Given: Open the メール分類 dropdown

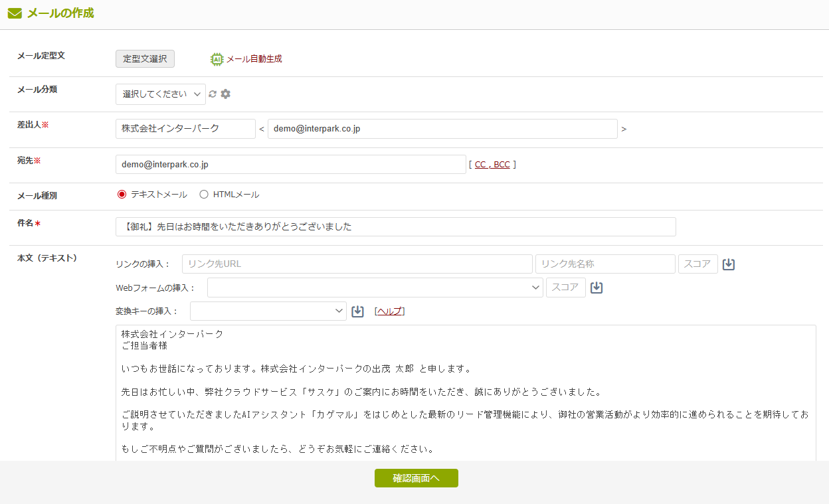Looking at the screenshot, I should pos(160,94).
